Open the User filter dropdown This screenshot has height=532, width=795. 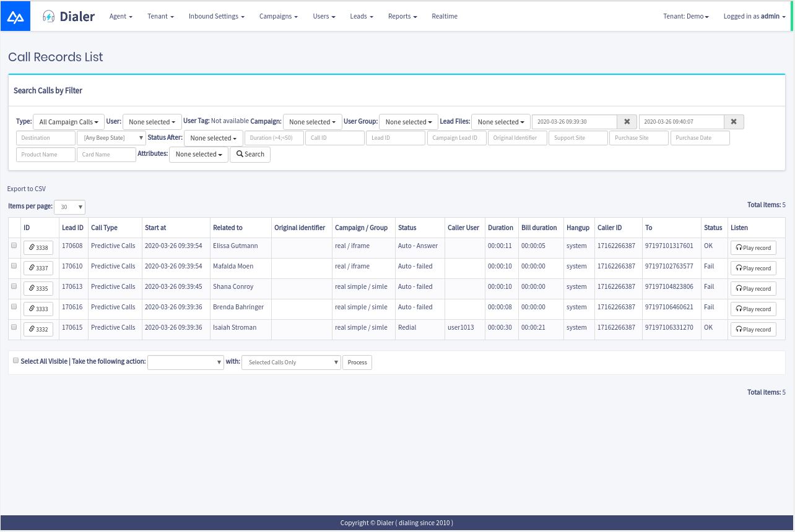pos(152,122)
